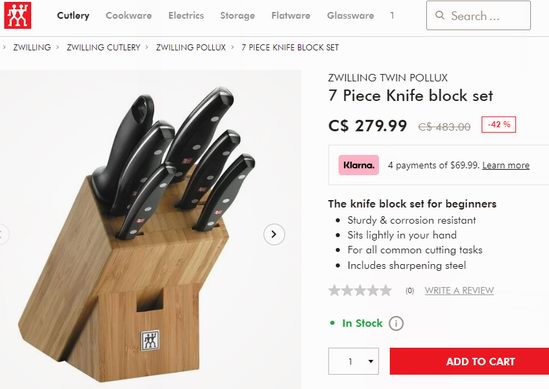Add the knife block set to cart
Screen dimensions: 549x389
[x=469, y=361]
